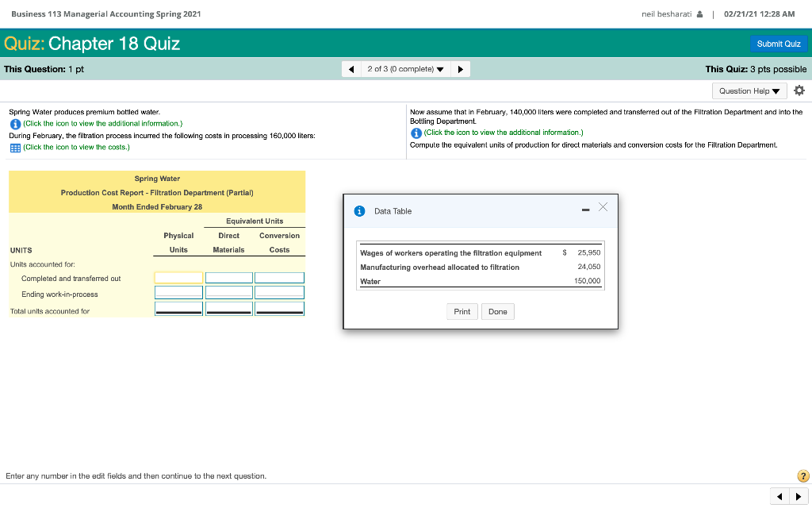
Task: Click bottom-right next arrow button
Action: pos(799,497)
